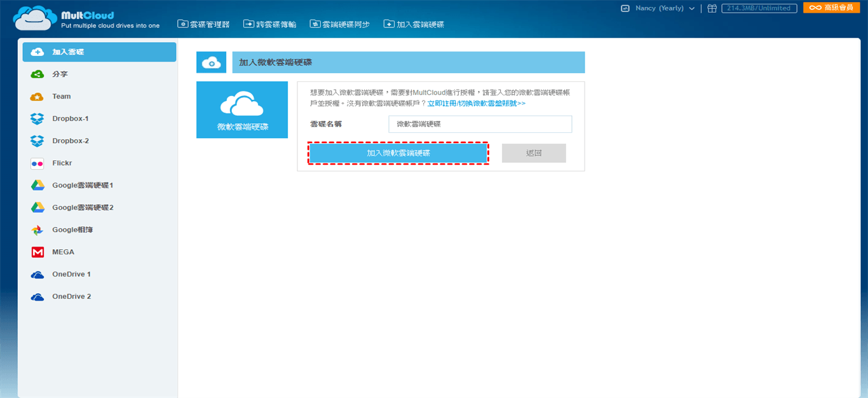Click the Google相簿 pinwheel icon

37,230
